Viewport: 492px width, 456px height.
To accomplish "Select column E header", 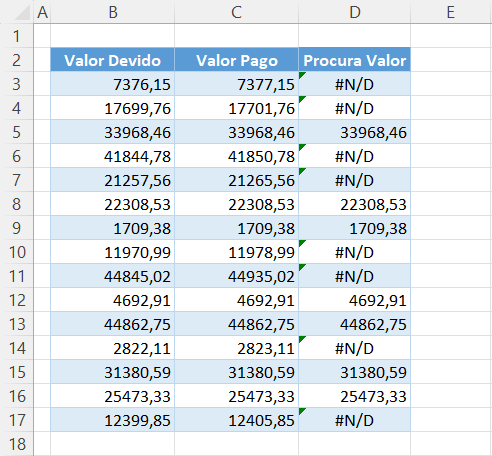I will [451, 12].
